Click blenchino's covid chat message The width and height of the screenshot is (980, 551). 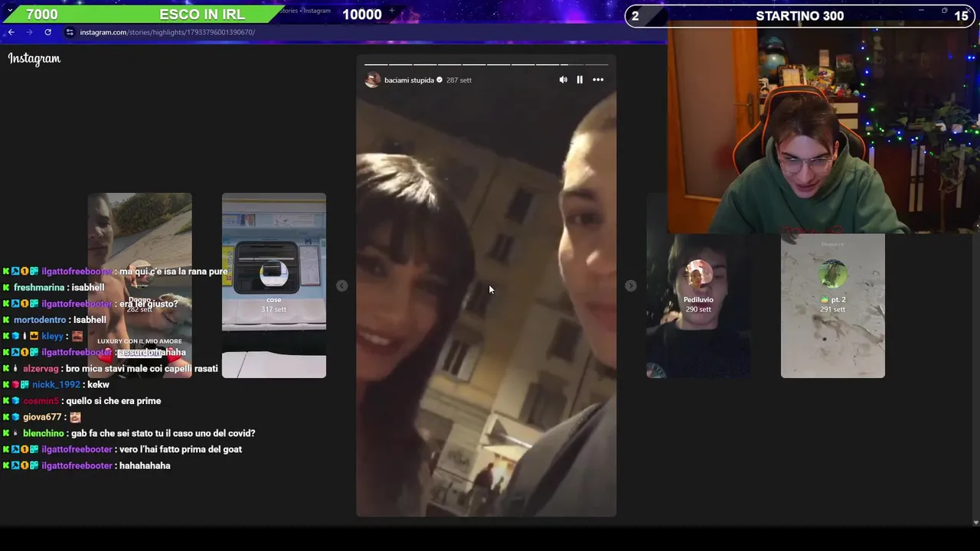[x=129, y=433]
